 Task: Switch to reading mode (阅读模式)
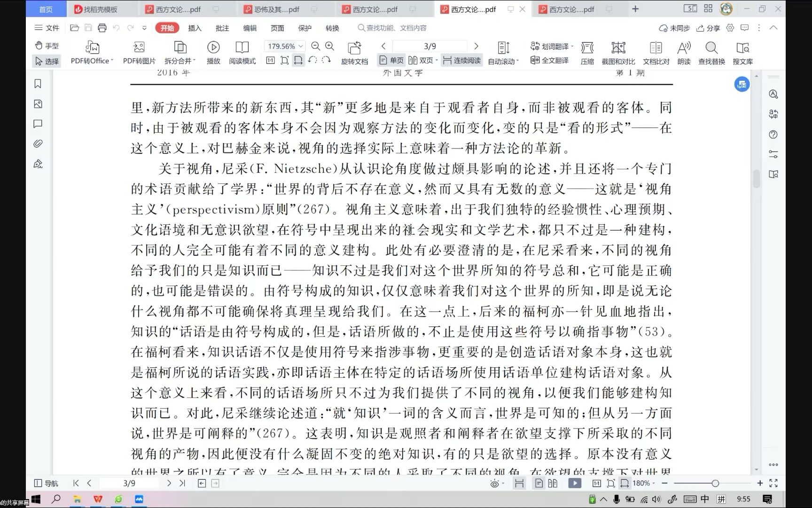(242, 53)
